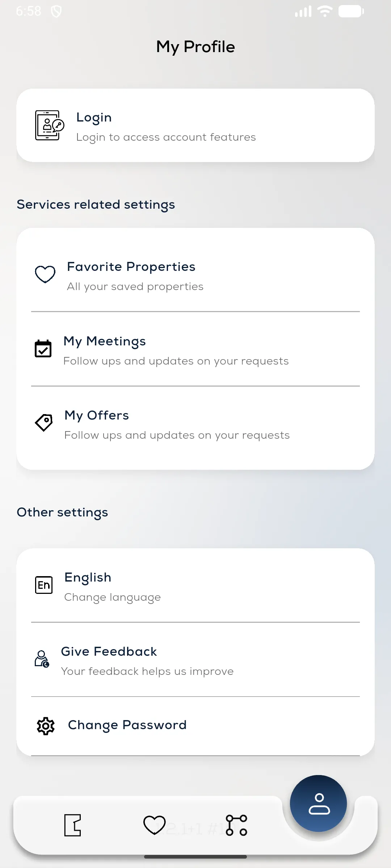Open the connected-nodes tab in bottom bar
Viewport: 391px width, 868px height.
(236, 825)
